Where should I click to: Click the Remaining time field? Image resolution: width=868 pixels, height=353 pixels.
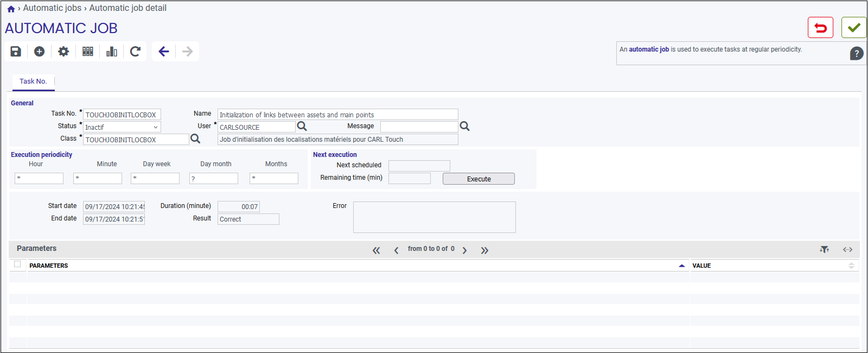click(410, 178)
